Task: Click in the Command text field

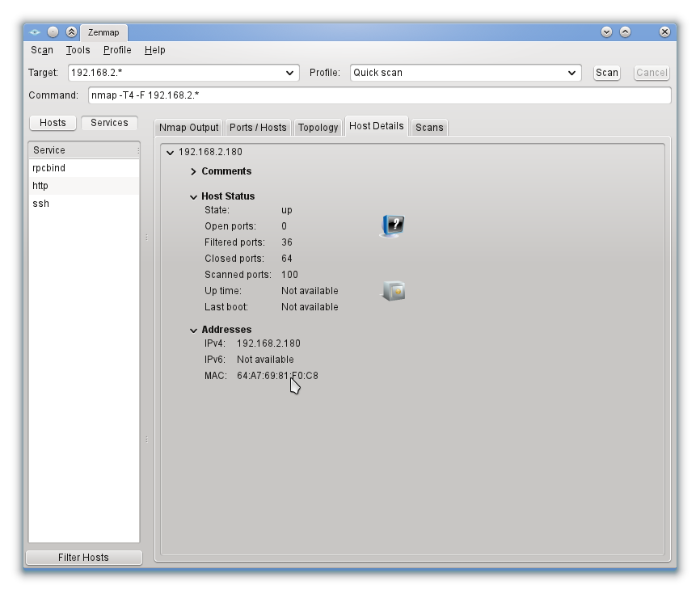Action: (379, 95)
